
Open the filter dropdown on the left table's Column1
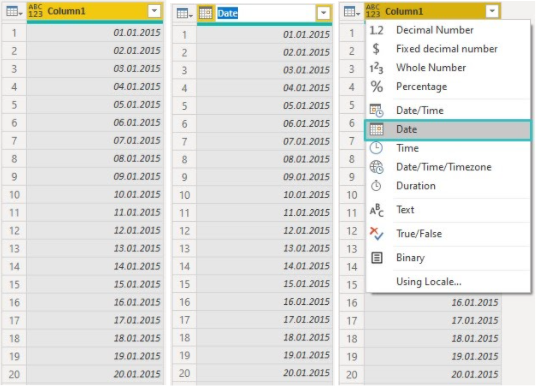(x=154, y=11)
